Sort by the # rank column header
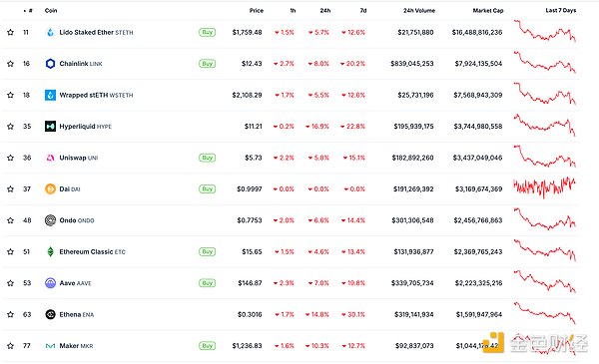The image size is (599, 364). point(28,11)
